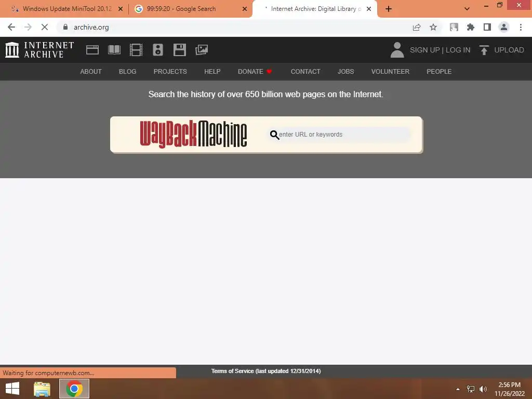Open the Software floppy disk icon

click(179, 50)
